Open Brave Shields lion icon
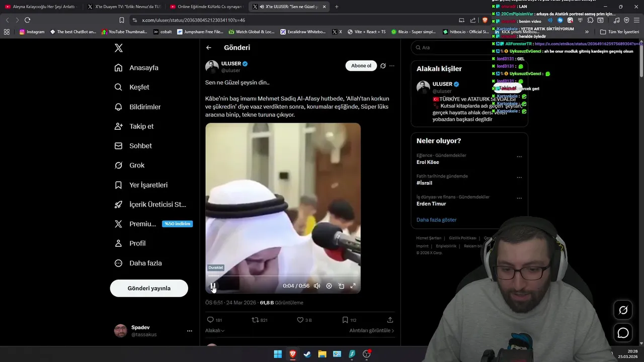The height and width of the screenshot is (362, 644). tap(485, 20)
